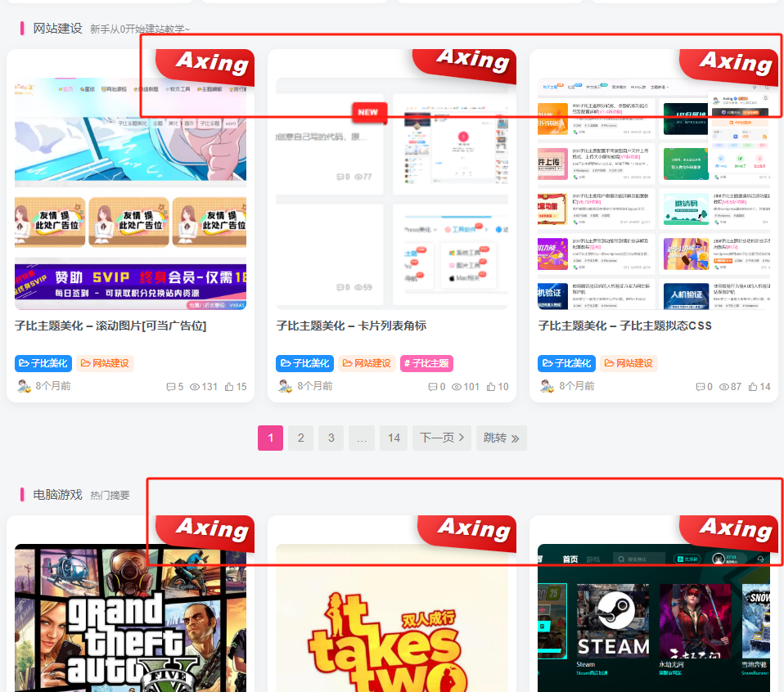Viewport: 784px width, 692px height.
Task: Click the views eye icon showing 131
Action: click(195, 387)
